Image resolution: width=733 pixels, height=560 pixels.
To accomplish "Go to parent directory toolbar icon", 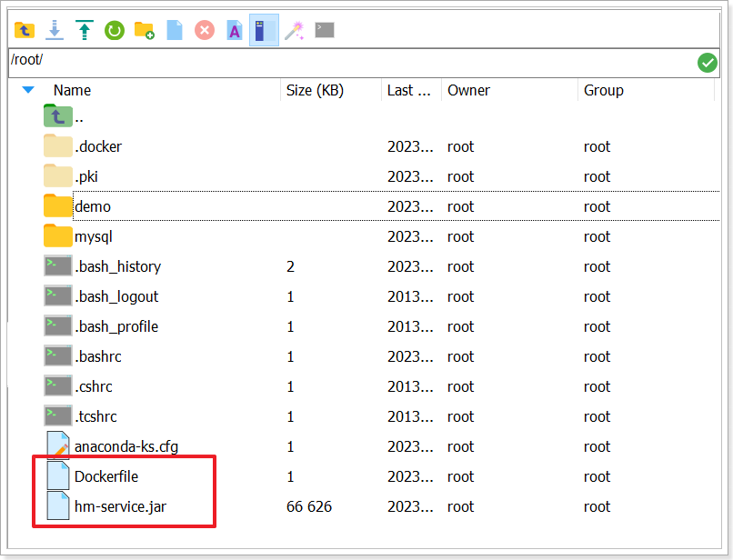I will point(25,30).
